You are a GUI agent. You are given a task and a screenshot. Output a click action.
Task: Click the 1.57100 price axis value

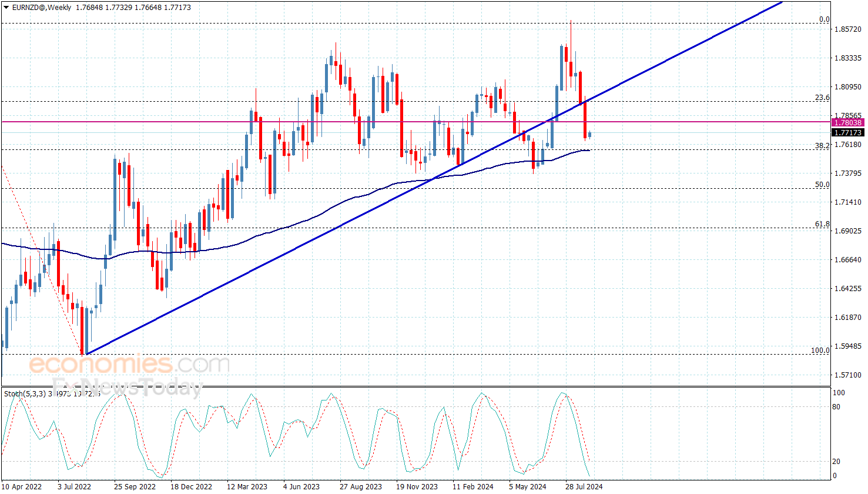848,375
